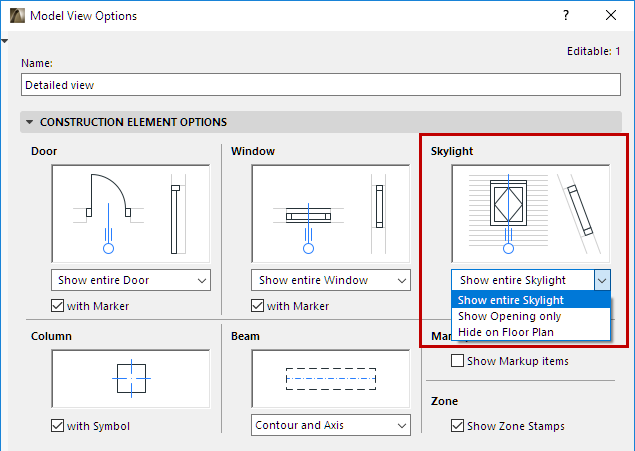Uncheck the Window with Marker checkbox
The height and width of the screenshot is (451, 635).
[x=258, y=306]
